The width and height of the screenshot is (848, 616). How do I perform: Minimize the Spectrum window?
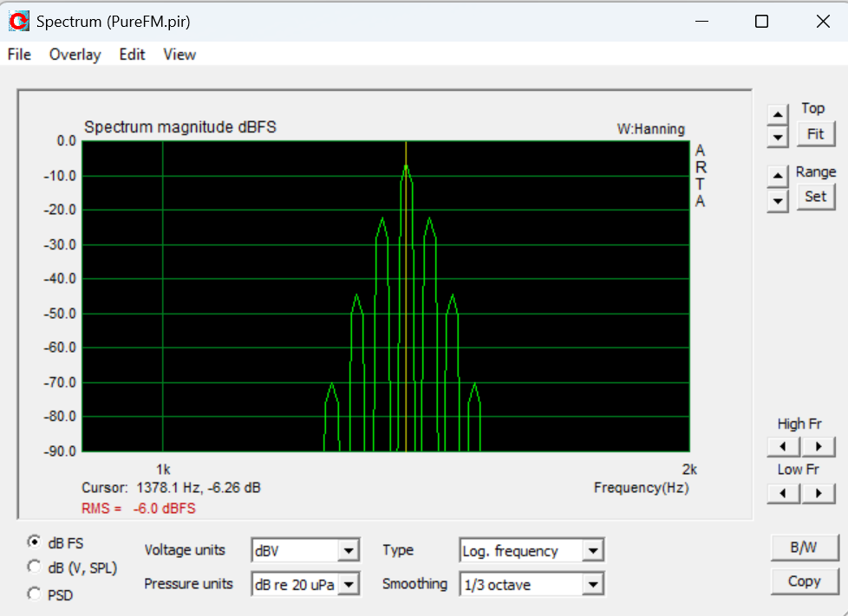[x=702, y=21]
